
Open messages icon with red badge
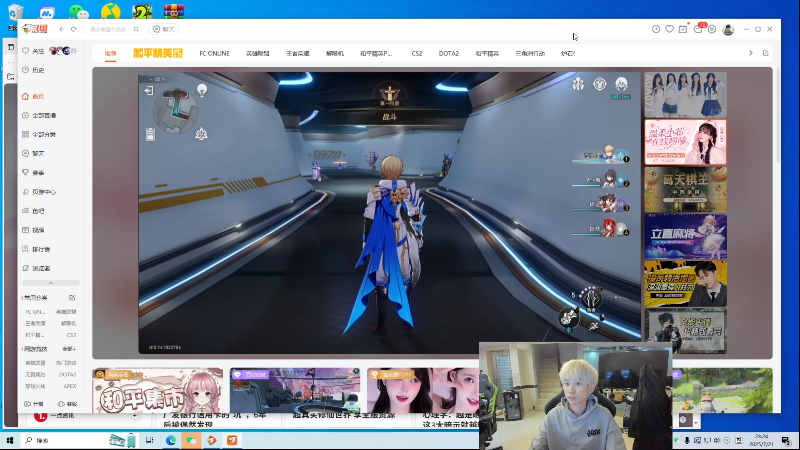698,29
